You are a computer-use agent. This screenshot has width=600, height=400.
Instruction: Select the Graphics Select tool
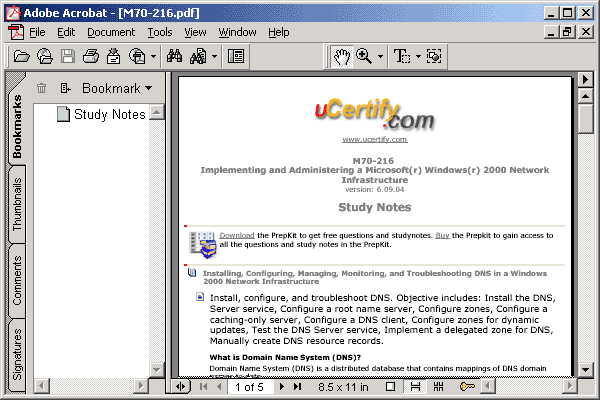pos(434,57)
